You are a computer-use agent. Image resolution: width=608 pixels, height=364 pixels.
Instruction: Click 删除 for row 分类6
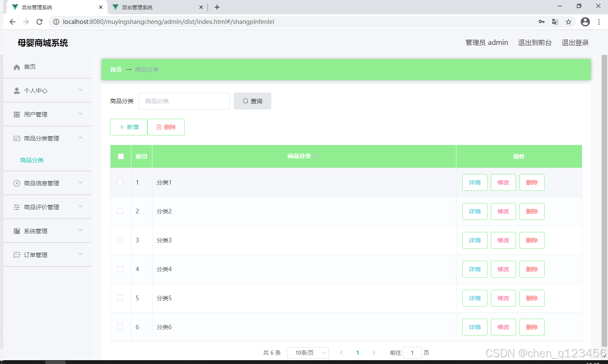(x=532, y=327)
